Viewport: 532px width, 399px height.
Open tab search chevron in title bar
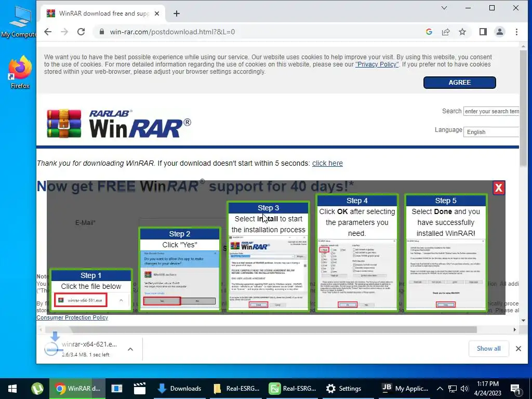444,8
